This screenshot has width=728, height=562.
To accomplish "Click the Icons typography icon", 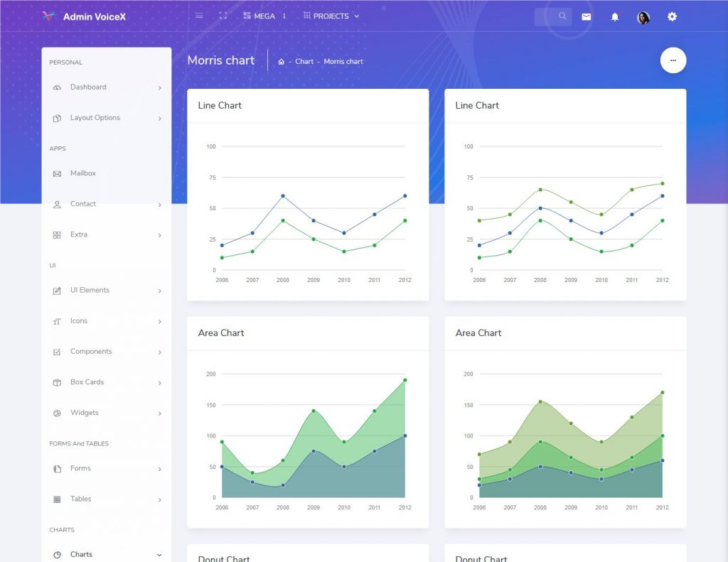I will click(x=57, y=321).
